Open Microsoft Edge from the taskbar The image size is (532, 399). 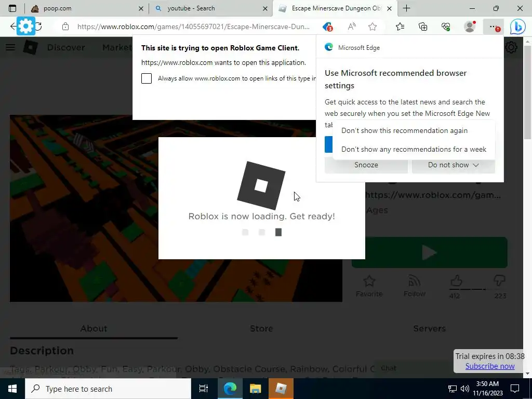tap(230, 389)
